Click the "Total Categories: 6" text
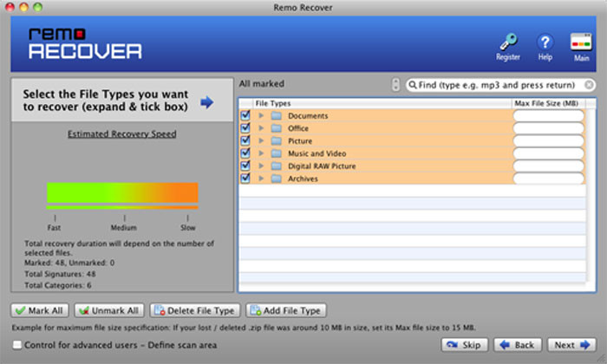This screenshot has width=607, height=364. 58,285
